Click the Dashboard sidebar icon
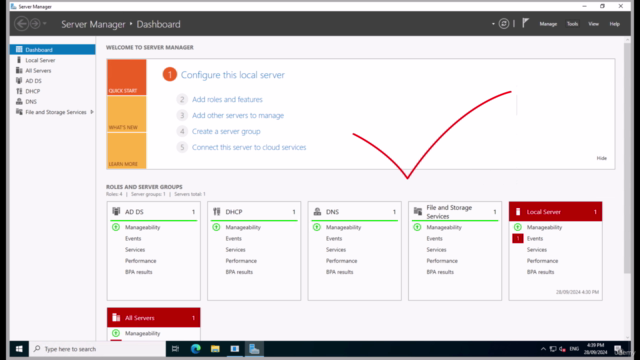 point(19,49)
